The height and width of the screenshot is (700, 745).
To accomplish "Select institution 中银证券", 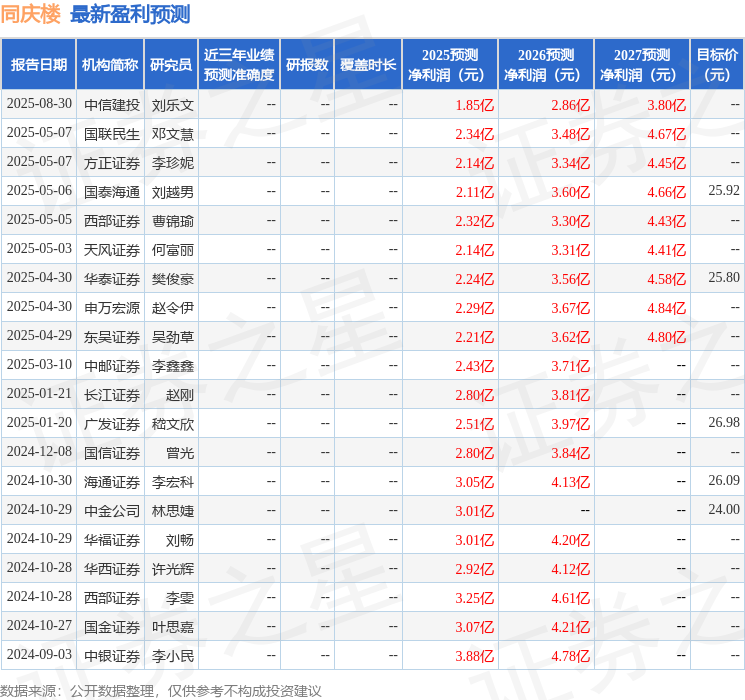I will coord(112,656).
